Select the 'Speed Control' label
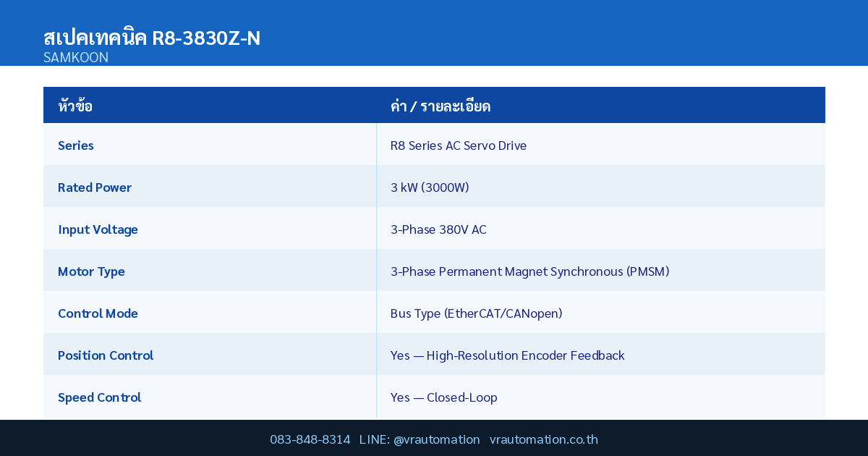868x456 pixels. (100, 397)
